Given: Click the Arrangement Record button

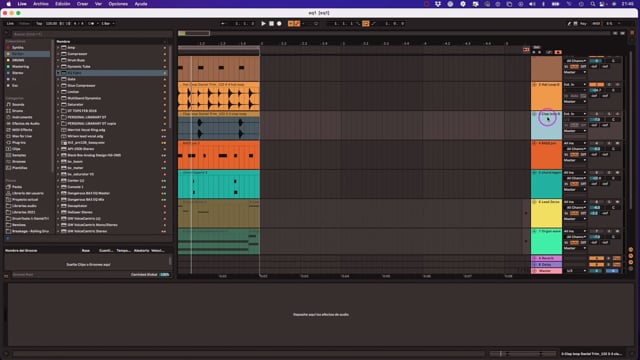Looking at the screenshot, I should pos(279,24).
